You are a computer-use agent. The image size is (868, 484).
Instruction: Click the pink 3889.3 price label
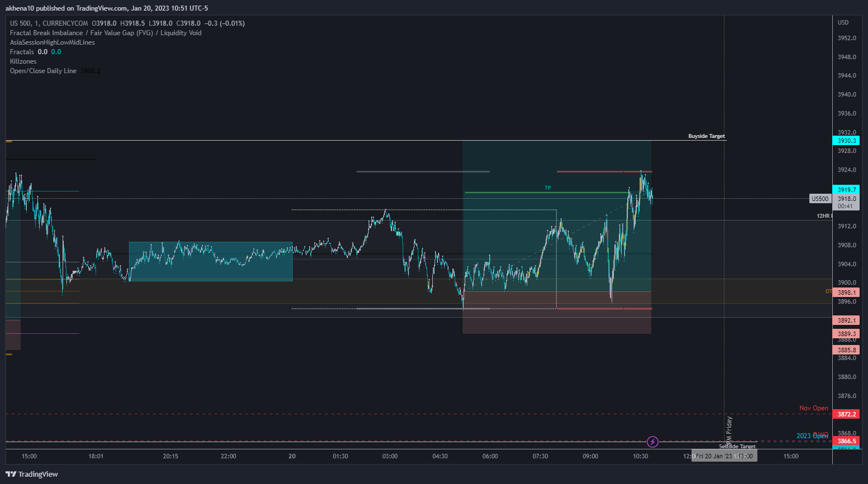[x=846, y=334]
